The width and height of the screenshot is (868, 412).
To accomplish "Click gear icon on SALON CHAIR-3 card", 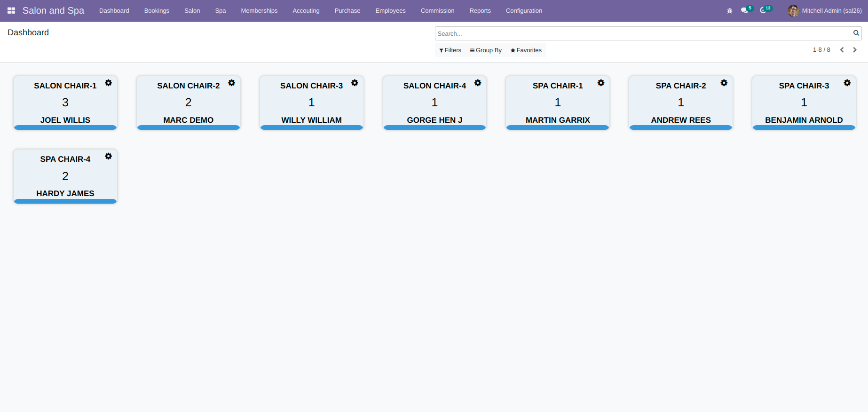I will pyautogui.click(x=355, y=83).
